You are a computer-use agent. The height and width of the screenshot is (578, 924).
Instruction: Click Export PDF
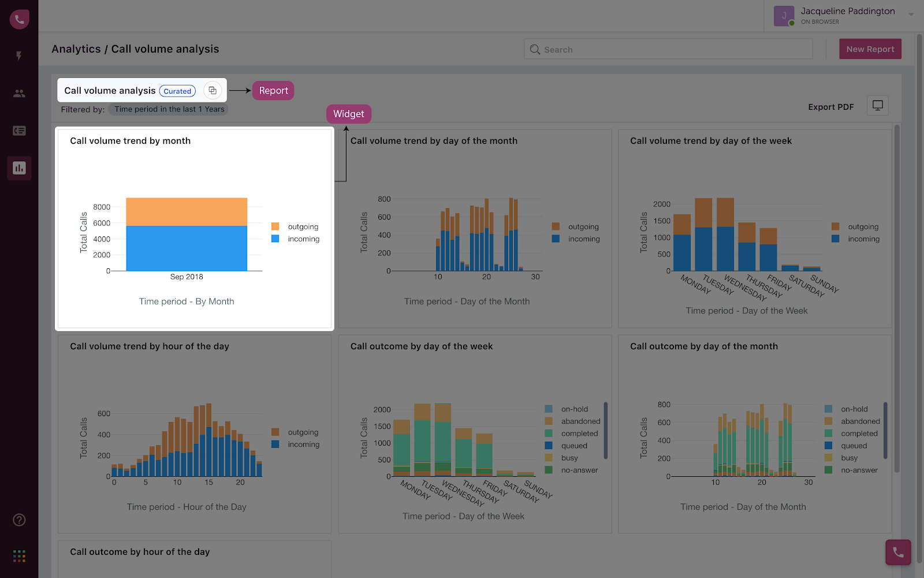click(x=830, y=107)
